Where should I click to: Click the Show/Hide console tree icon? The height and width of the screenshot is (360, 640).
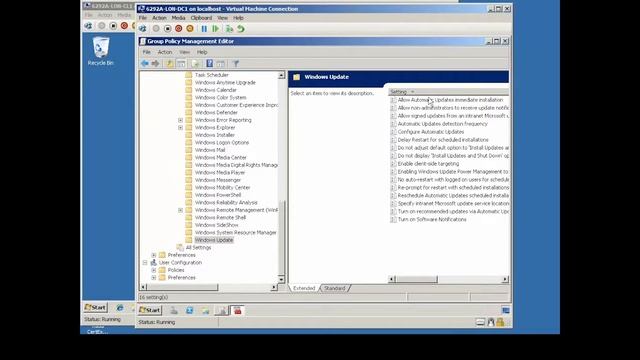coord(181,64)
